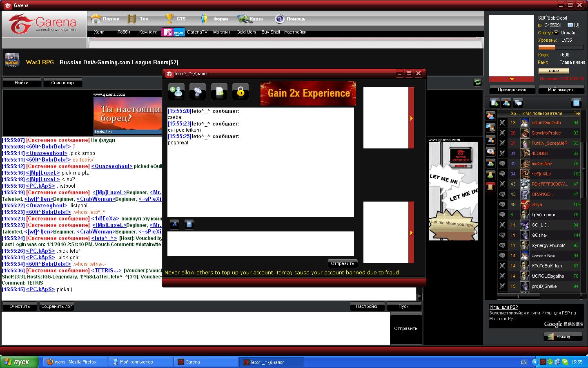Click the satellite dish icon in the dialog

tap(198, 92)
